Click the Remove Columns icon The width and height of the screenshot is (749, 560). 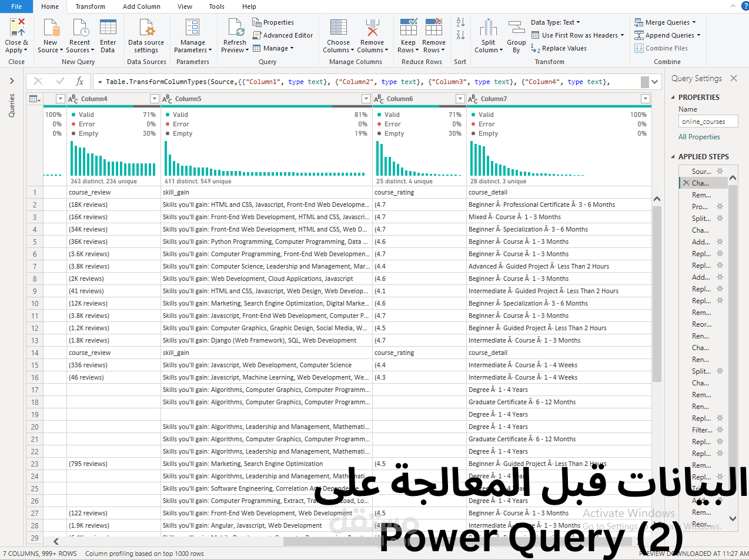(372, 28)
